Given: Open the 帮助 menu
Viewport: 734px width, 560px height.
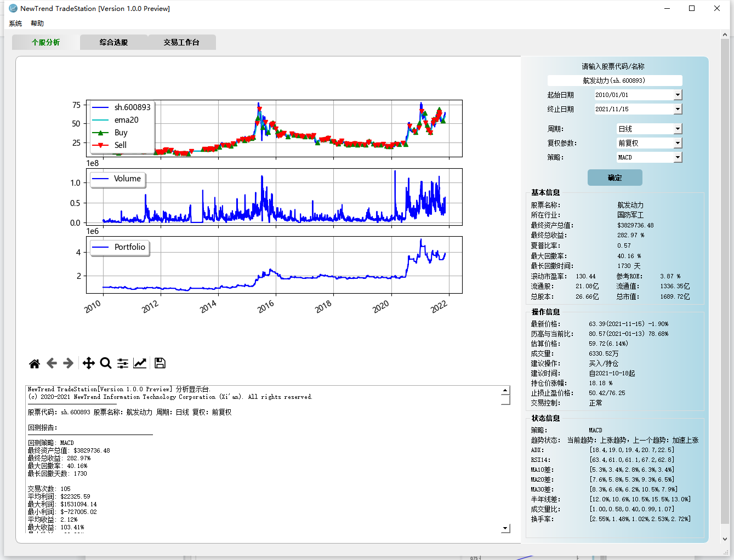Looking at the screenshot, I should point(37,24).
